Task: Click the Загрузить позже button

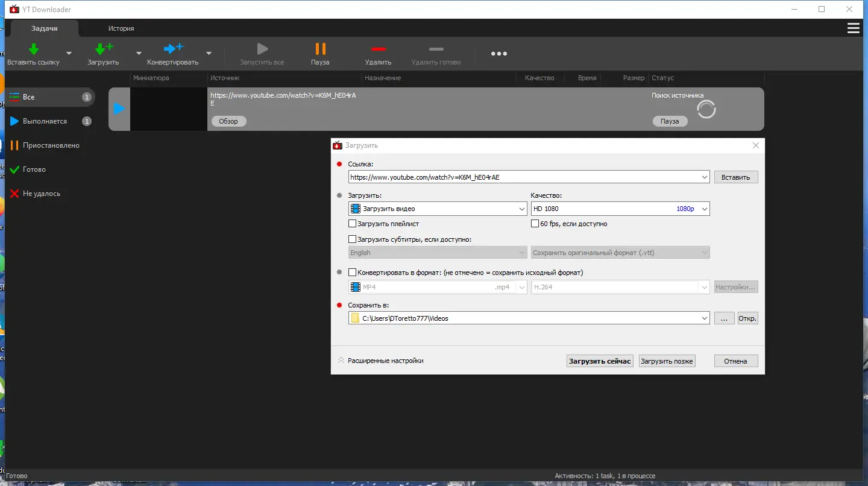Action: 667,361
